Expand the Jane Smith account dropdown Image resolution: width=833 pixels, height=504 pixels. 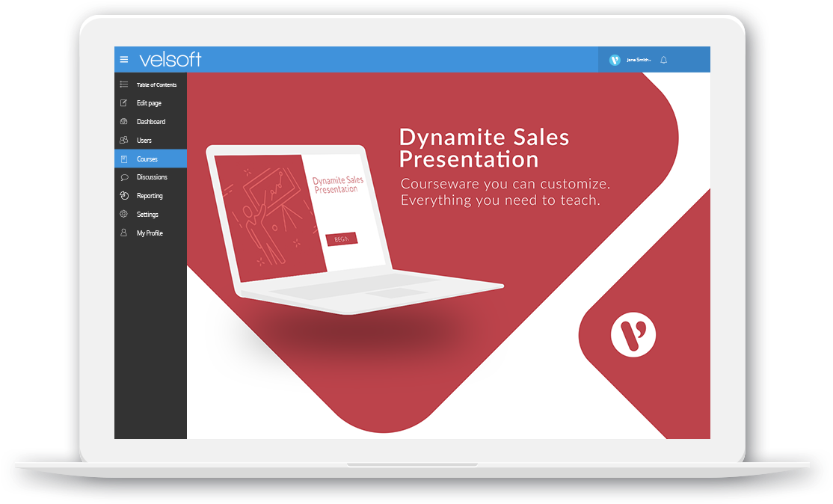(639, 60)
